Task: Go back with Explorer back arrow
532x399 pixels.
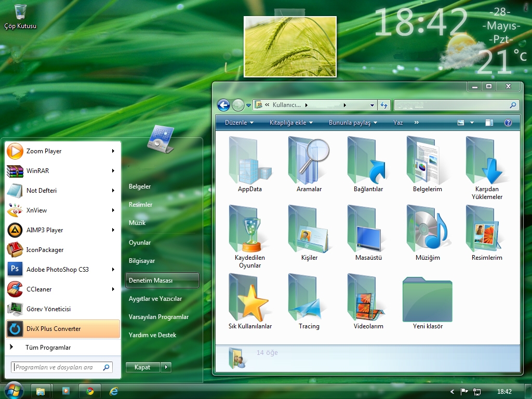Action: point(223,105)
